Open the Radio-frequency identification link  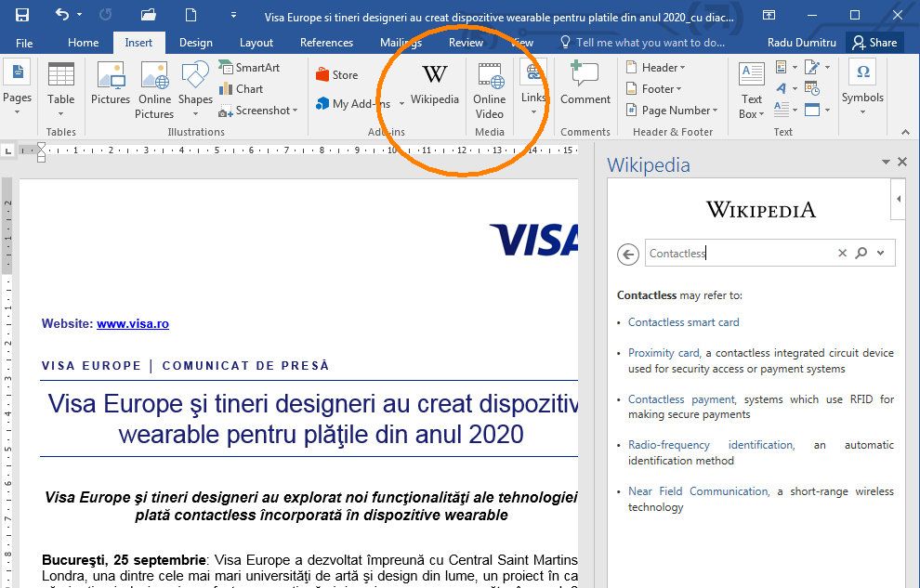[711, 445]
